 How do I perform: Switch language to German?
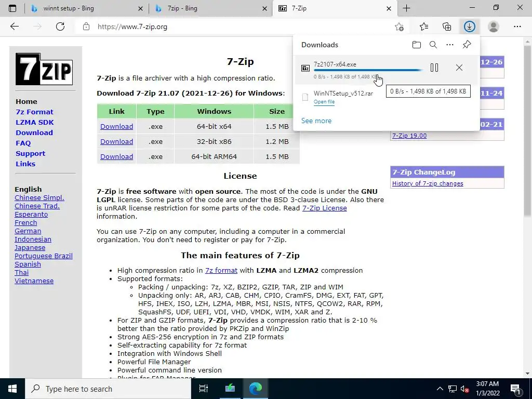(x=28, y=231)
